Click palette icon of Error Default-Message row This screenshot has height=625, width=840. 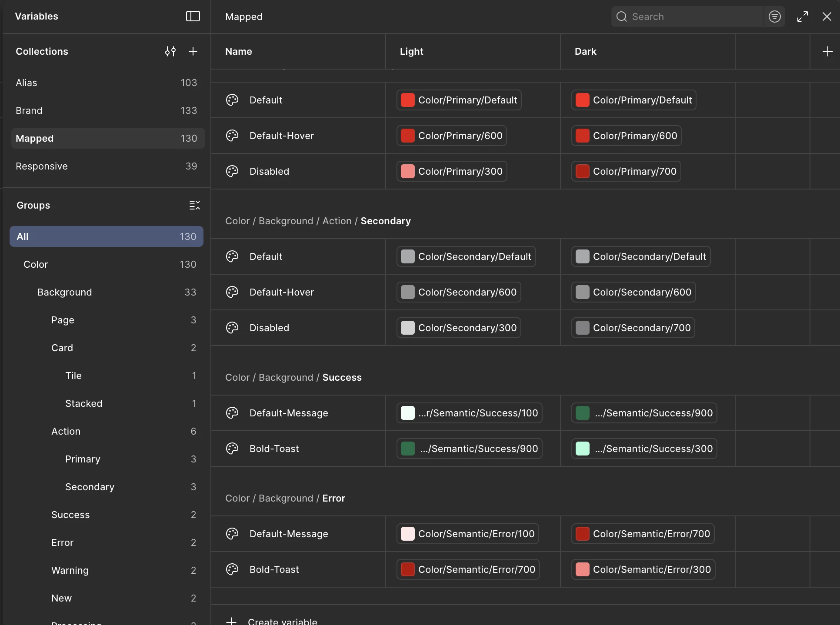(x=232, y=534)
